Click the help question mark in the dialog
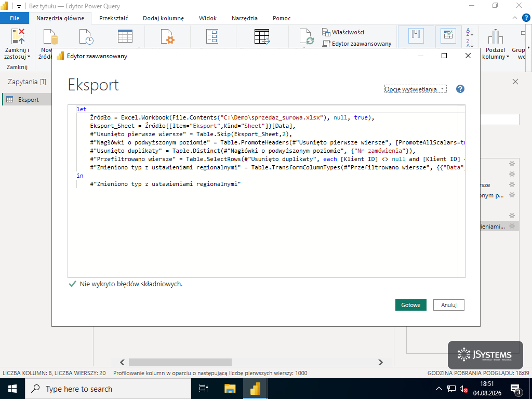The width and height of the screenshot is (532, 399). coord(460,89)
